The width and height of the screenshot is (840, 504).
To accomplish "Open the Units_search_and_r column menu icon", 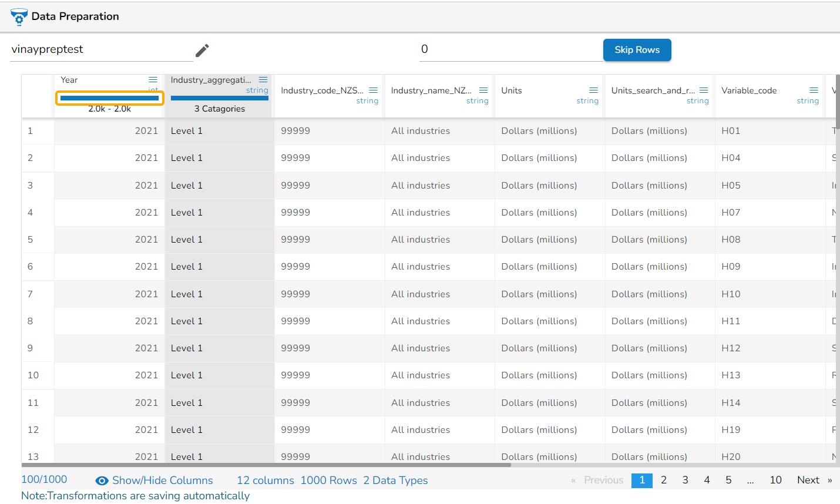I will click(x=704, y=90).
